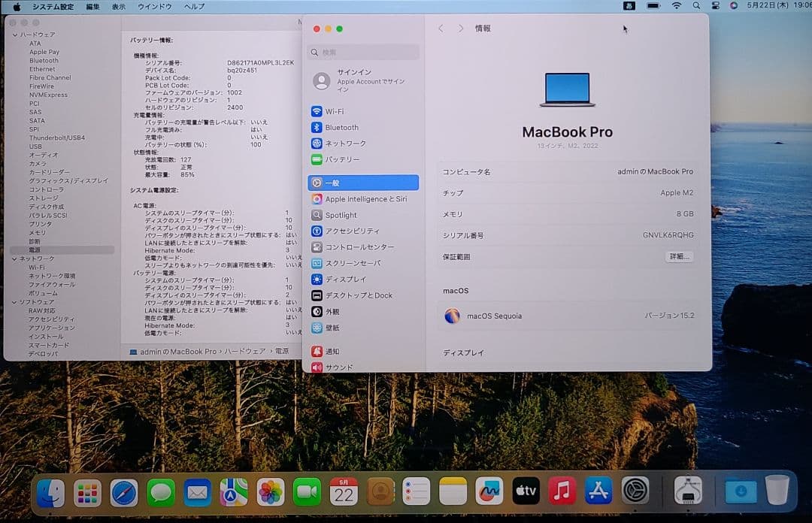Click the 検索 search field
Viewport: 812px width, 523px height.
tap(363, 52)
